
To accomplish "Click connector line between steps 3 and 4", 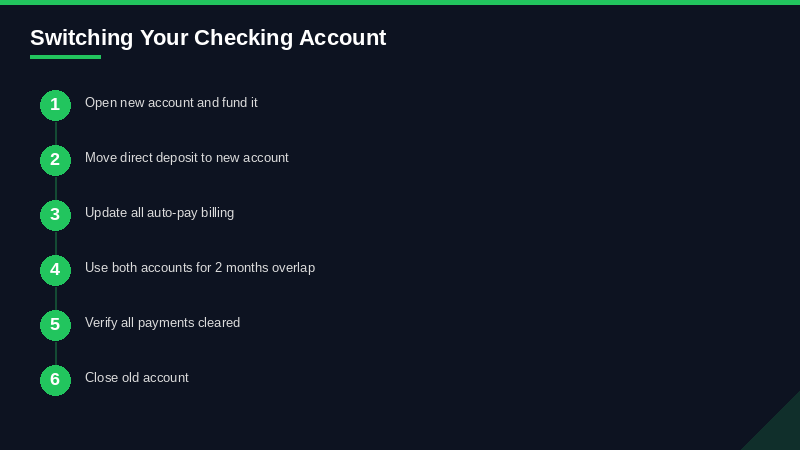I will coord(56,243).
